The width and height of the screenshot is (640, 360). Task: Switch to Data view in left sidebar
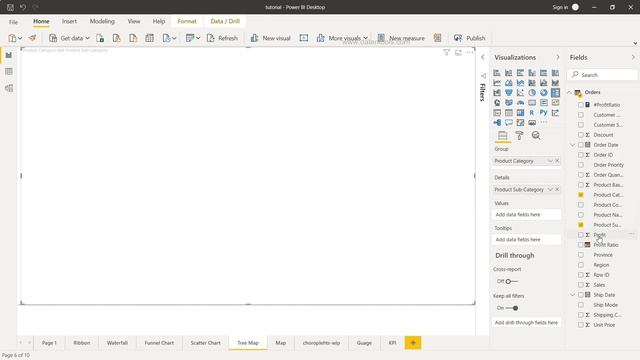(9, 72)
